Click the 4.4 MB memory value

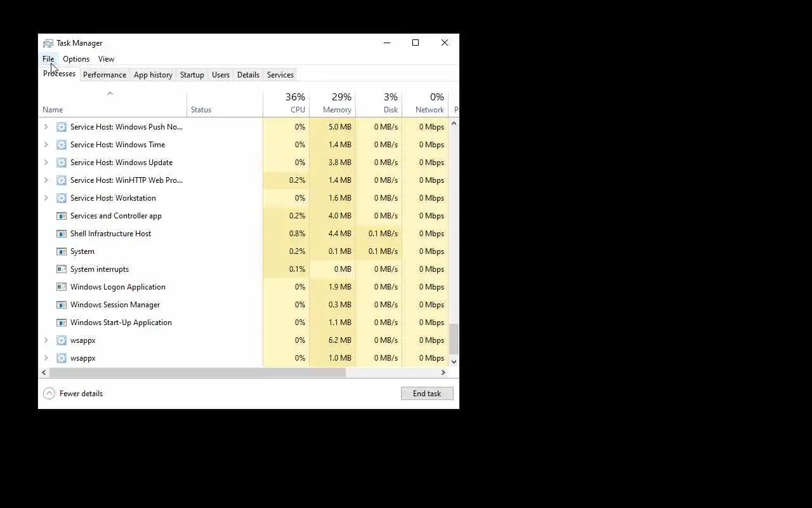pos(339,234)
